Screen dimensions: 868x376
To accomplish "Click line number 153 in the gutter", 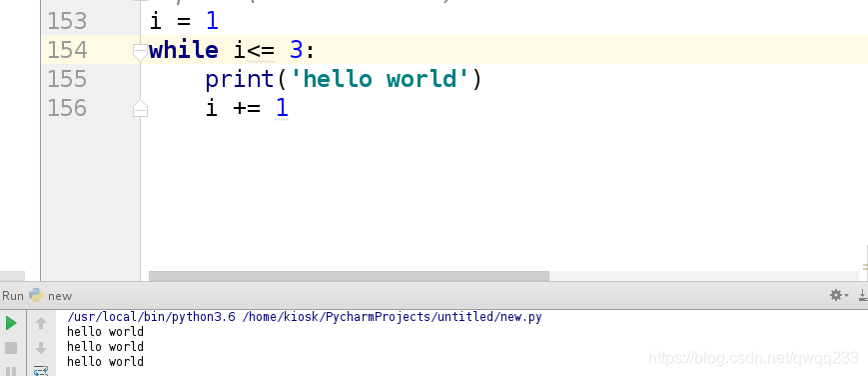I will pos(67,21).
